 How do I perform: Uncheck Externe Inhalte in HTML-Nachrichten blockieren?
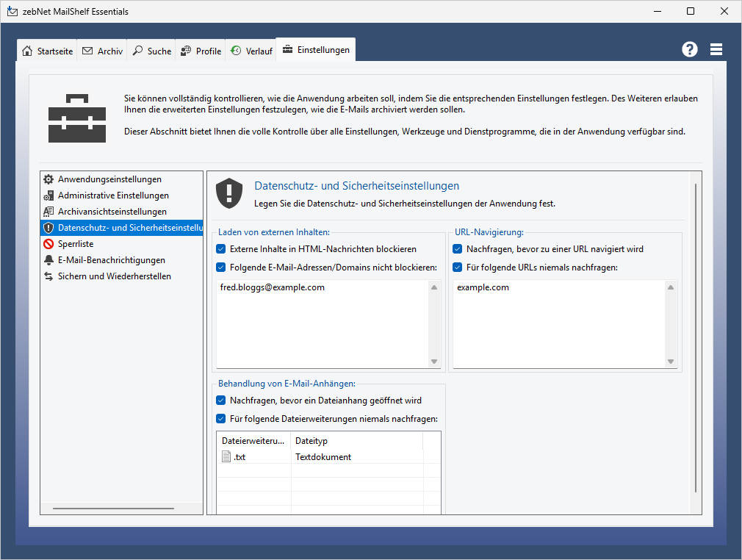tap(221, 249)
